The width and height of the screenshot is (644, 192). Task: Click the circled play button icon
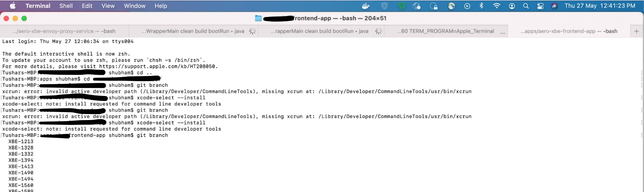(467, 6)
